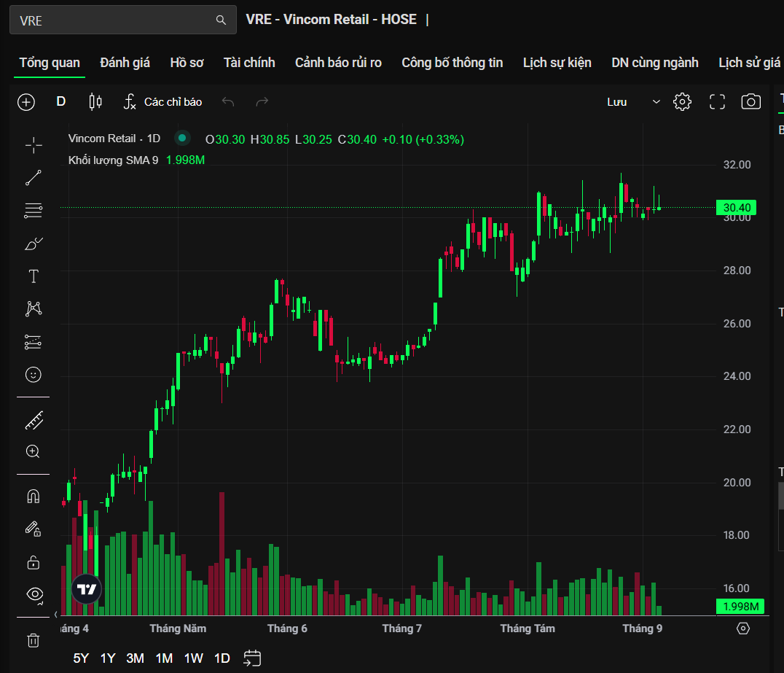Image resolution: width=784 pixels, height=673 pixels.
Task: Toggle lock all drawings padlock
Action: [x=34, y=562]
